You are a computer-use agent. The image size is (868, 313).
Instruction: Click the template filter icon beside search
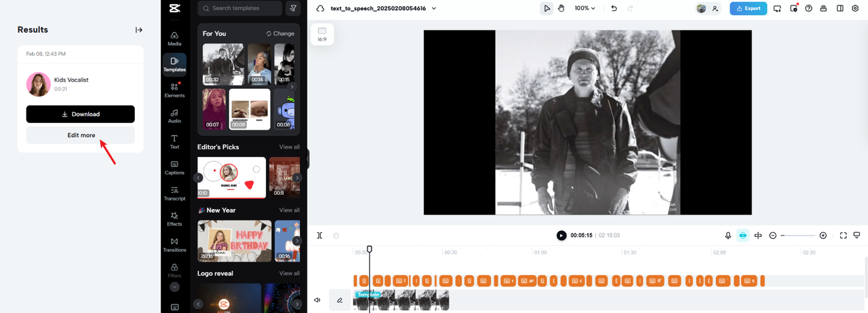293,8
